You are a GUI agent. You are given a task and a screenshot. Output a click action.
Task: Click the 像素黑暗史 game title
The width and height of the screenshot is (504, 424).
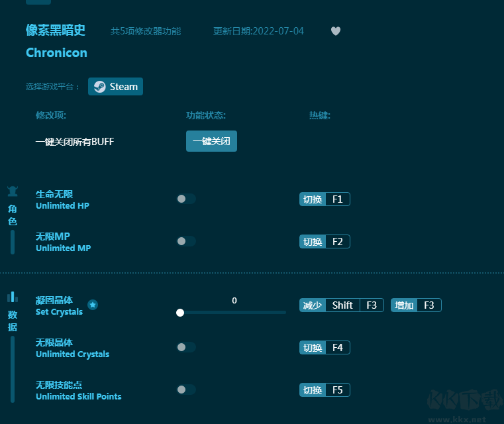[56, 30]
